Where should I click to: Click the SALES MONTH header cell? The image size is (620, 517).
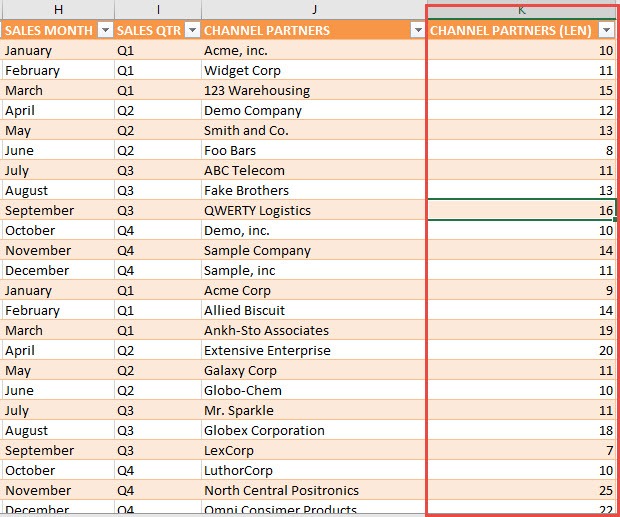58,30
